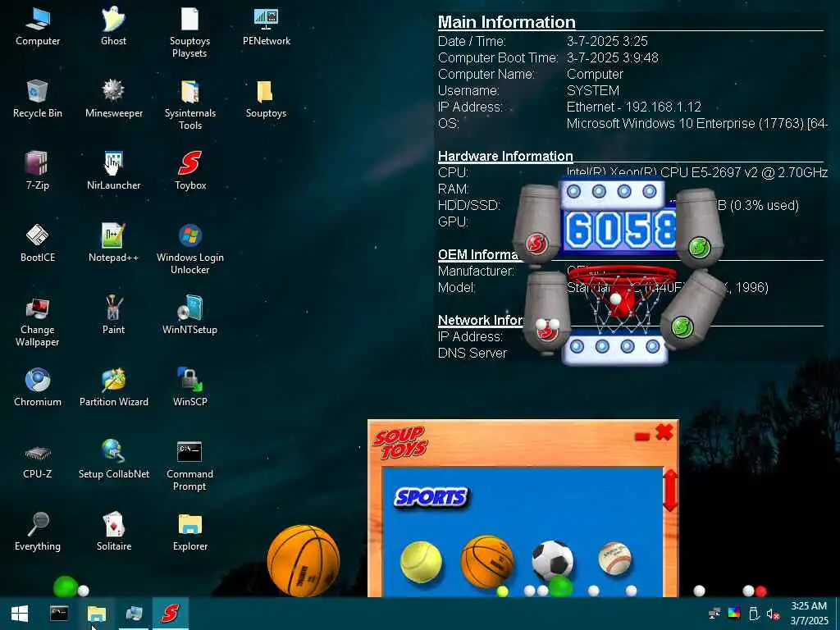The height and width of the screenshot is (630, 840).
Task: Open the Recycle Bin
Action: (x=38, y=99)
